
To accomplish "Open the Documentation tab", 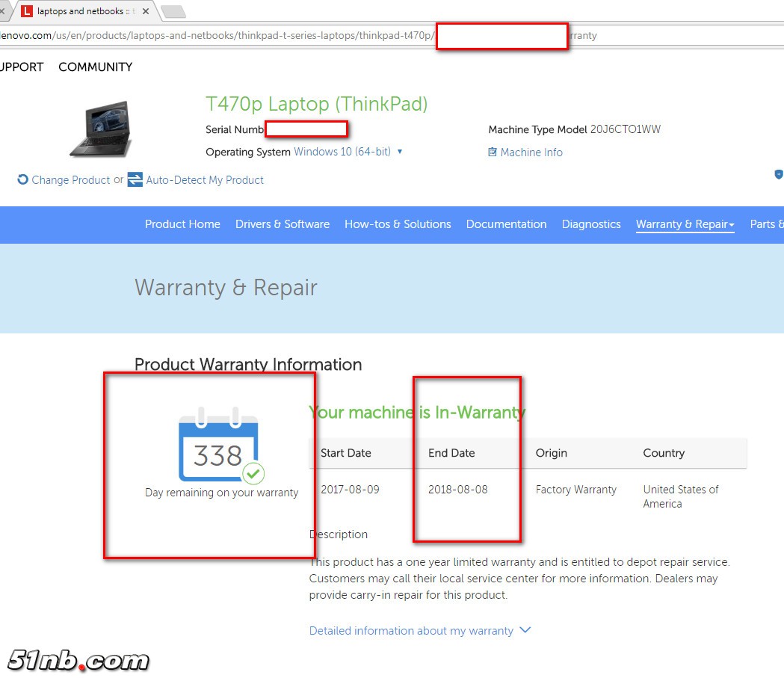I will [x=506, y=224].
